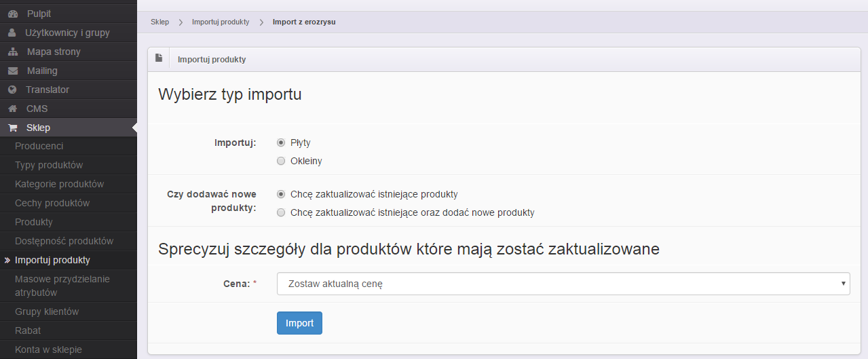Select the Płyty radio button
The image size is (868, 359).
281,143
